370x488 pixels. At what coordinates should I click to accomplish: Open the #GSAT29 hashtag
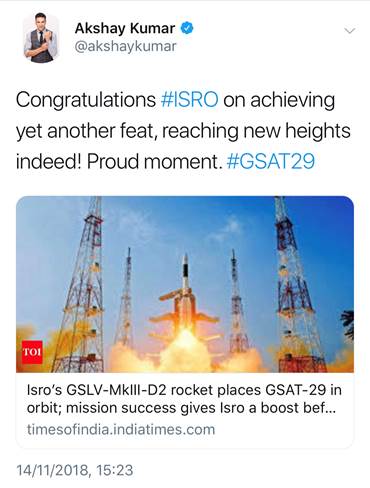click(271, 161)
